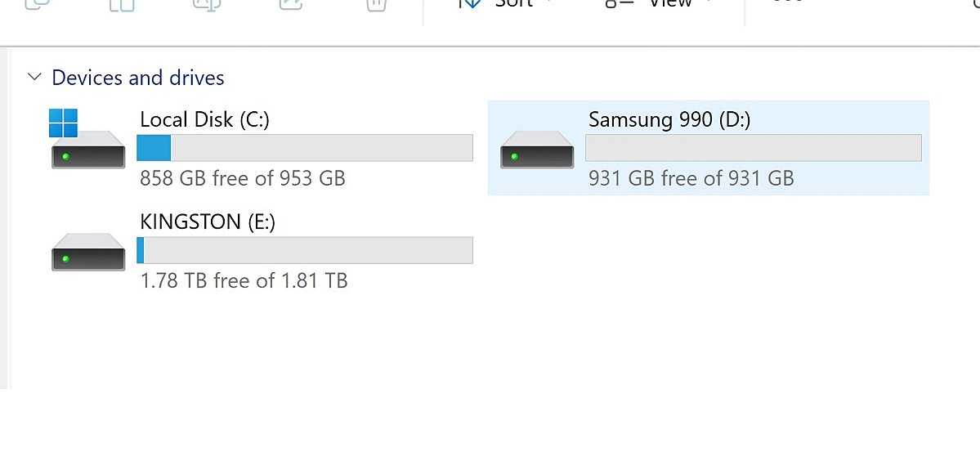
Task: Click the Devices and drives group header
Action: tap(137, 78)
